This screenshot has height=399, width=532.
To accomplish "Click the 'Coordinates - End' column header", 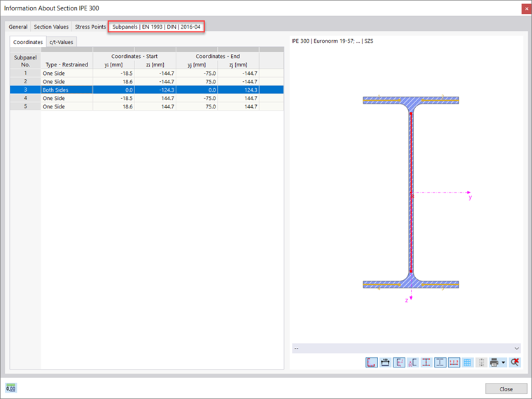I will coord(218,56).
